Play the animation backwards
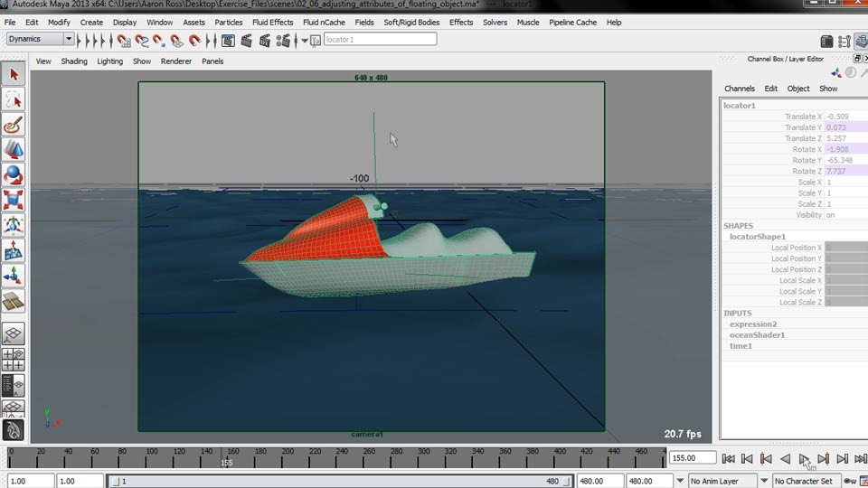This screenshot has width=868, height=488. coord(785,459)
